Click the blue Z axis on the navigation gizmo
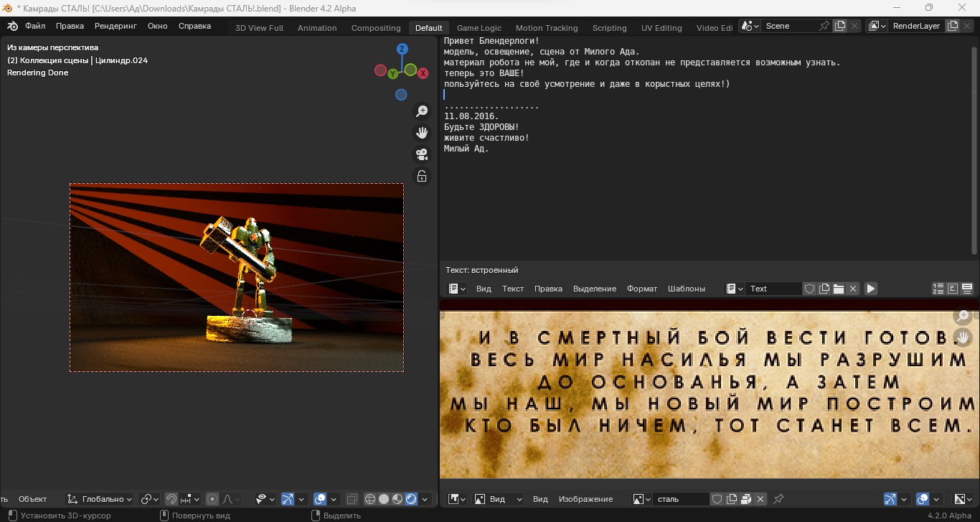 click(402, 49)
